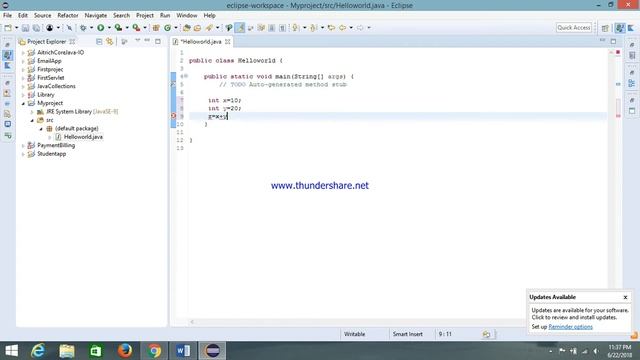Toggle fold marker at line 4 main method
This screenshot has height=360, width=640.
tap(186, 76)
